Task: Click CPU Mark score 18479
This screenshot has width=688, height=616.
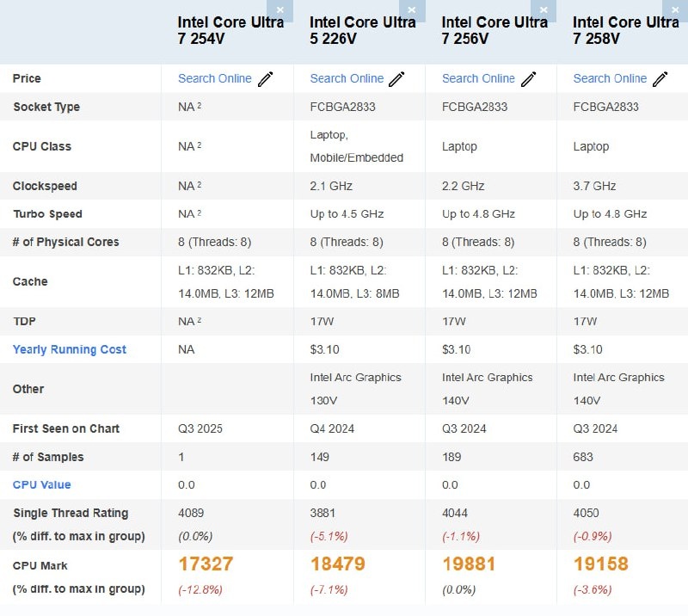Action: [337, 564]
